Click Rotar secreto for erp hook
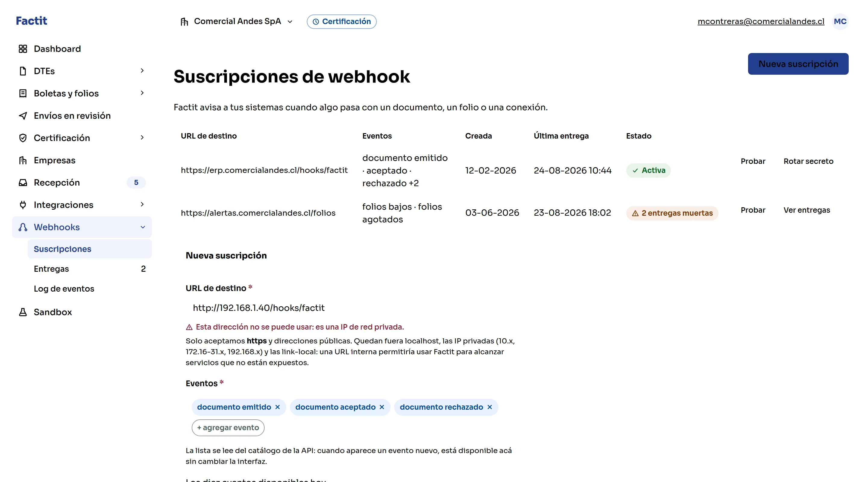This screenshot has width=868, height=482. (x=808, y=161)
